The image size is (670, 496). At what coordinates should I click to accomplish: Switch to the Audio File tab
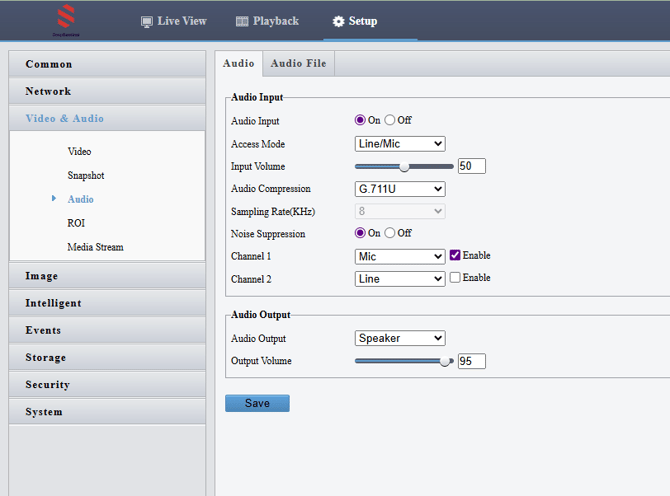[x=298, y=63]
